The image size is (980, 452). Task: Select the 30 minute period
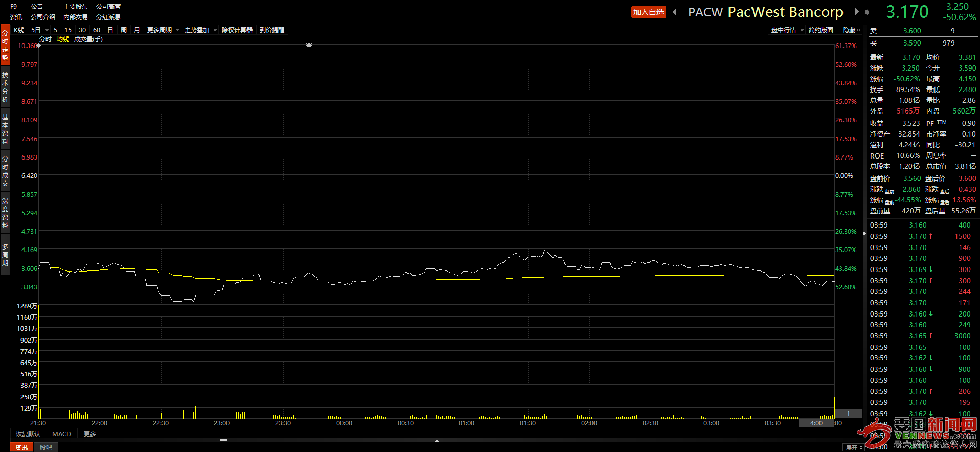pyautogui.click(x=82, y=30)
